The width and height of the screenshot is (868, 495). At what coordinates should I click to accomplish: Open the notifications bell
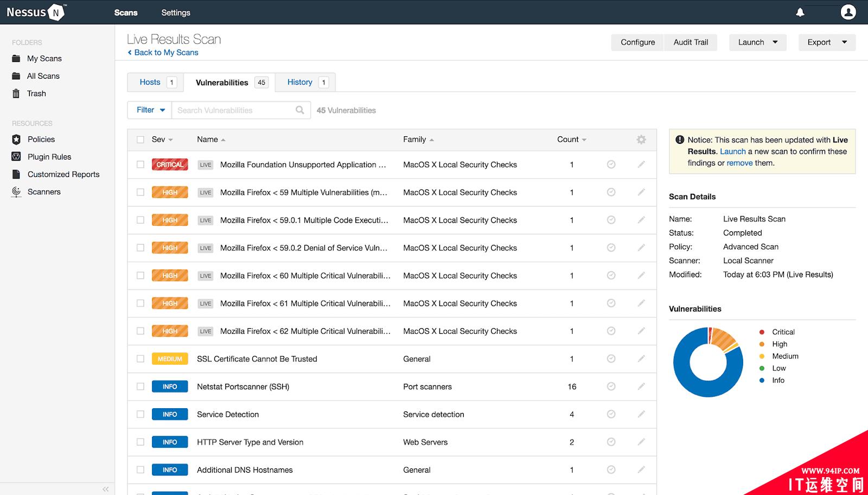(x=800, y=12)
